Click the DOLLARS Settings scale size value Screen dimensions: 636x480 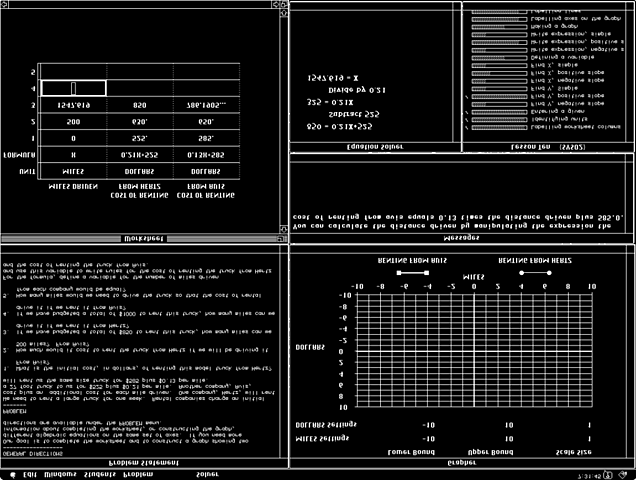tap(589, 425)
